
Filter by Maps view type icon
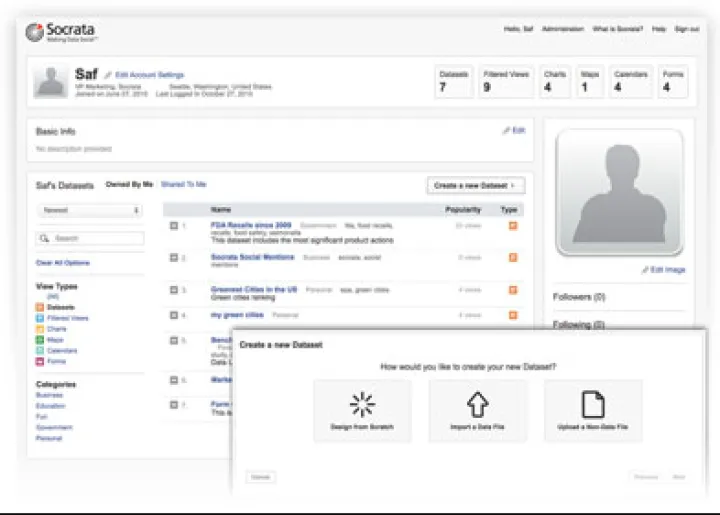(x=39, y=340)
